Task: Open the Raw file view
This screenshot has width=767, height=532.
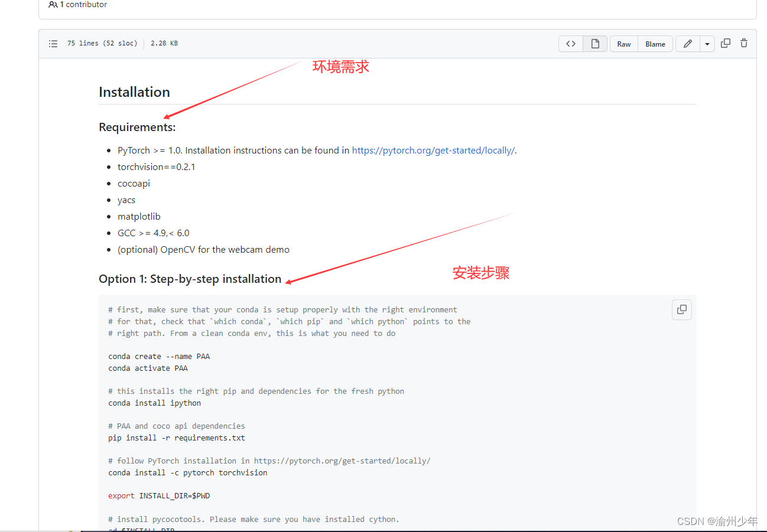Action: [623, 43]
